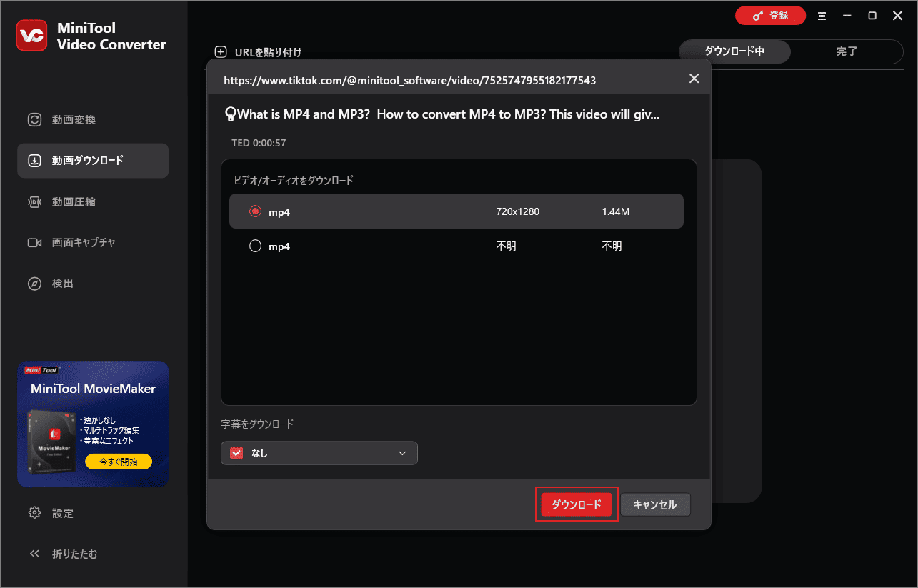This screenshot has width=918, height=588.
Task: Minimize the application window
Action: (847, 16)
